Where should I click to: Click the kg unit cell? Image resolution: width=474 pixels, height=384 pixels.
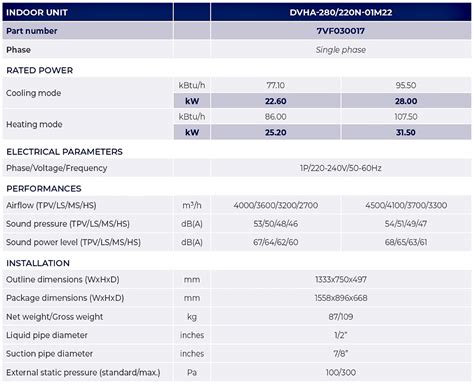click(x=192, y=317)
